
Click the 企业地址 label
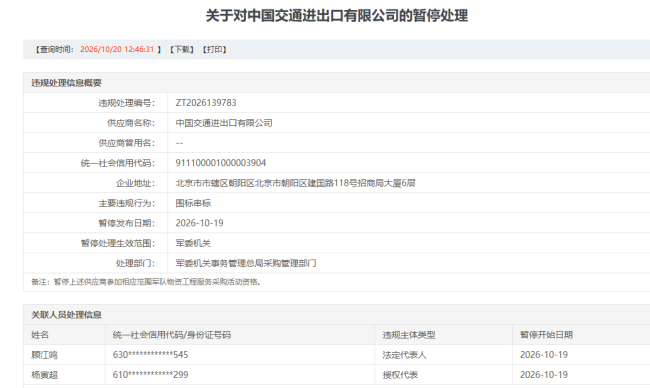[136, 183]
